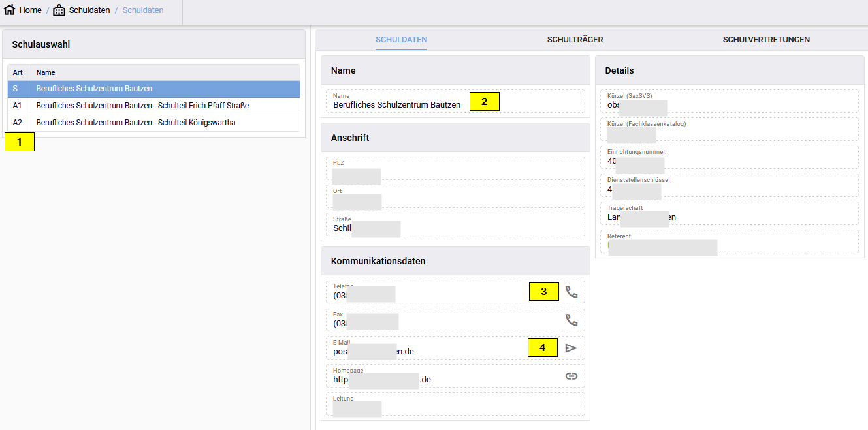
Task: Switch to the Schulträger tab
Action: coord(575,40)
